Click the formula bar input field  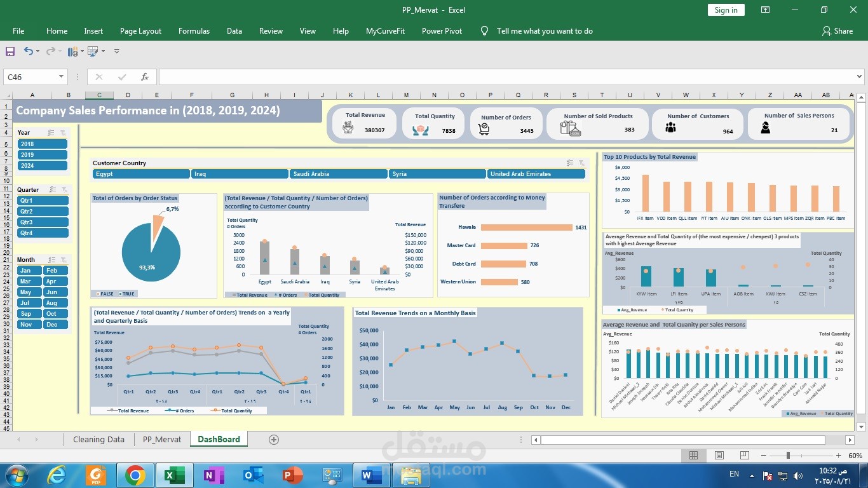[x=506, y=77]
